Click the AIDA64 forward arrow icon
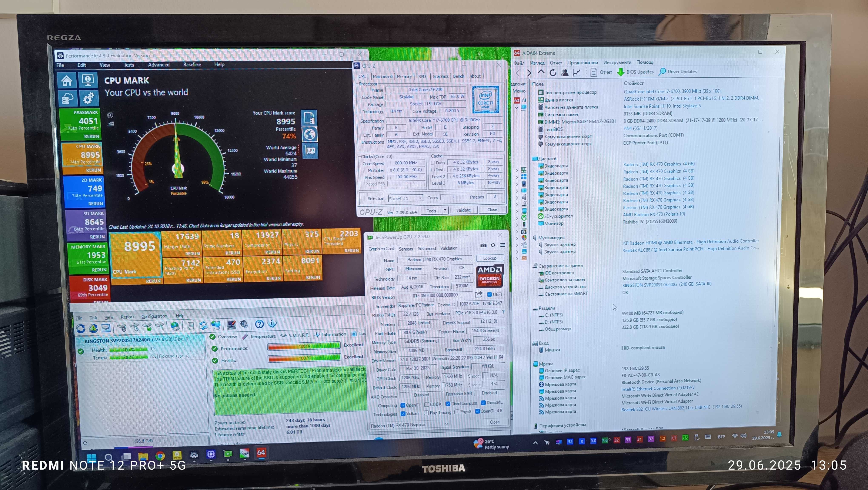This screenshot has width=868, height=490. point(529,73)
